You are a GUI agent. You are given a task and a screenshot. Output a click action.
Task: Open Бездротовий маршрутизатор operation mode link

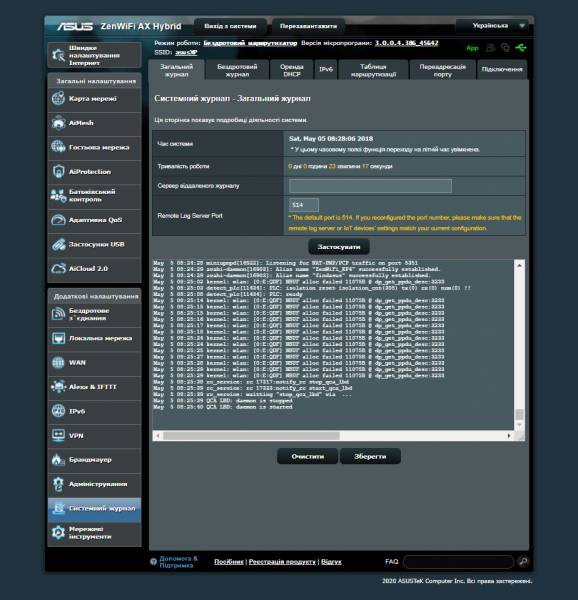tap(250, 43)
